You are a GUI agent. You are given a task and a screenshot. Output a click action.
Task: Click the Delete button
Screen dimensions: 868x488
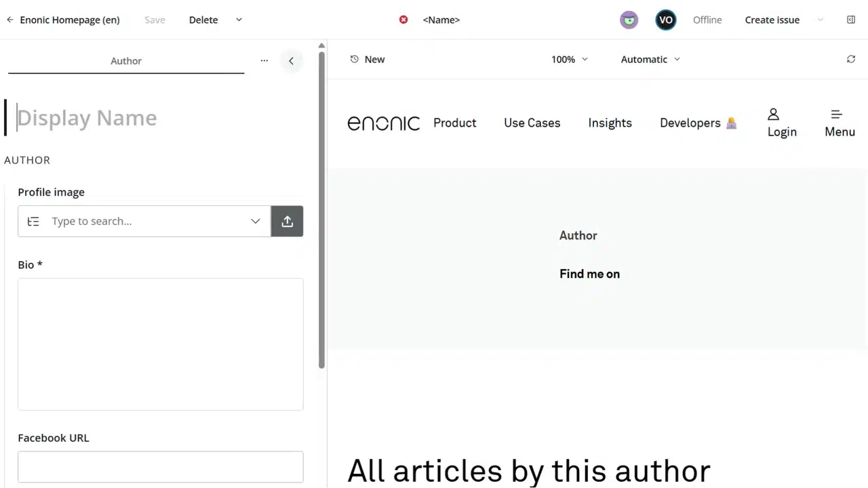click(203, 20)
